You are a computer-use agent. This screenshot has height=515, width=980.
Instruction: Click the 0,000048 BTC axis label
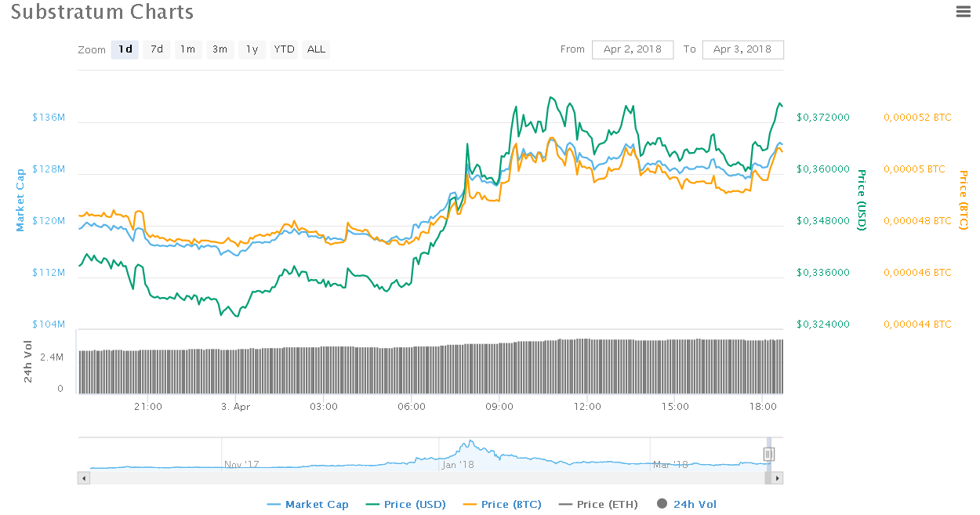pos(917,221)
